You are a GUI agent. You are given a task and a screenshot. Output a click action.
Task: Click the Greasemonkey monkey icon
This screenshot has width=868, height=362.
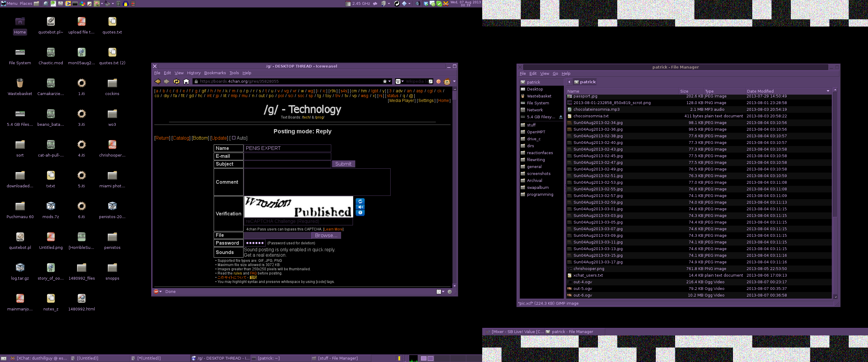point(447,81)
